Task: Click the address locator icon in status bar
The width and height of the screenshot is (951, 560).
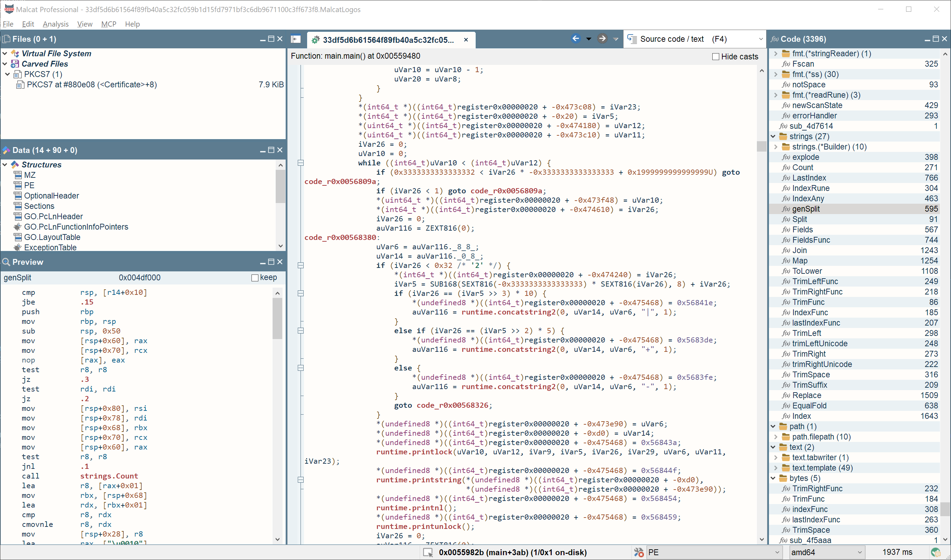Action: [x=428, y=552]
